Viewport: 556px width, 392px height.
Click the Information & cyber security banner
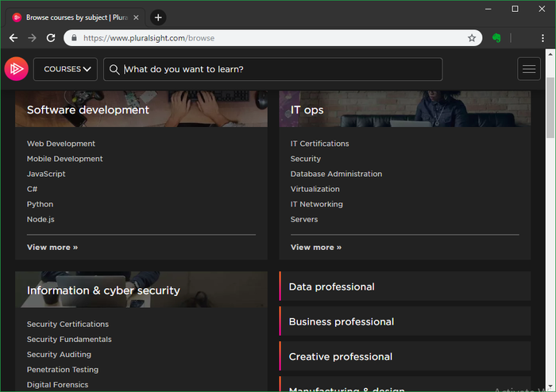[141, 290]
